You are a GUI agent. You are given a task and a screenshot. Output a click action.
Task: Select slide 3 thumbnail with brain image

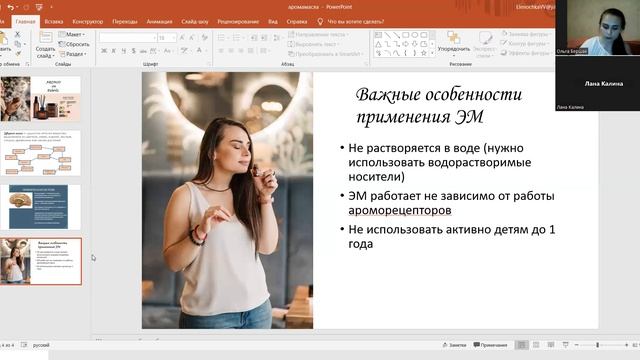pos(40,207)
